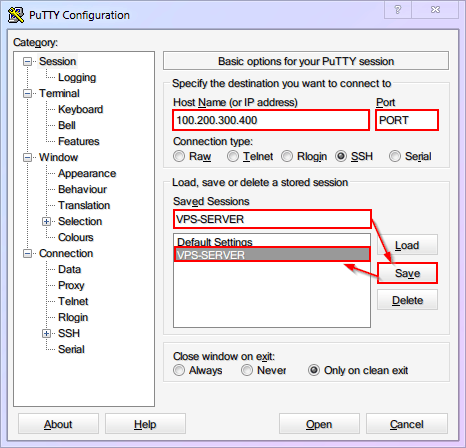
Task: Go to the Colours category
Action: click(76, 237)
